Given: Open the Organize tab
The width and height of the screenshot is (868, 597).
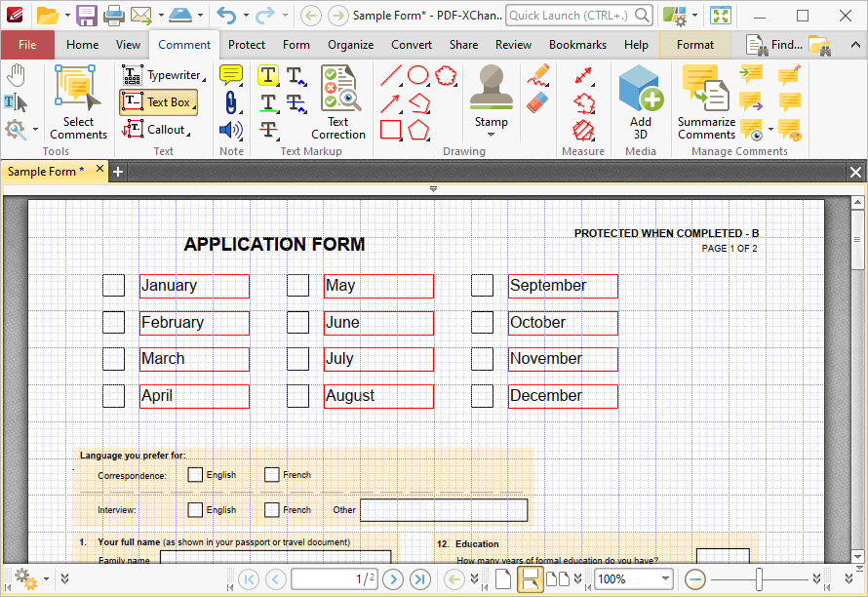Looking at the screenshot, I should point(350,45).
